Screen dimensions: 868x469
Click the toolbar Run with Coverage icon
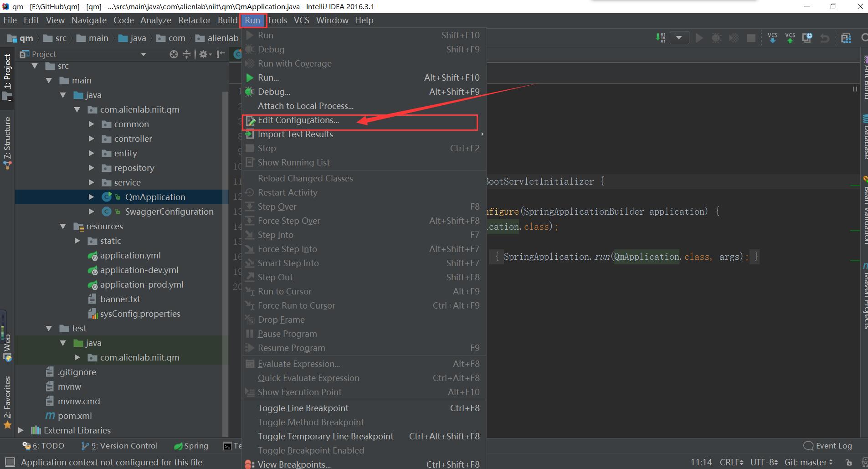click(x=734, y=38)
